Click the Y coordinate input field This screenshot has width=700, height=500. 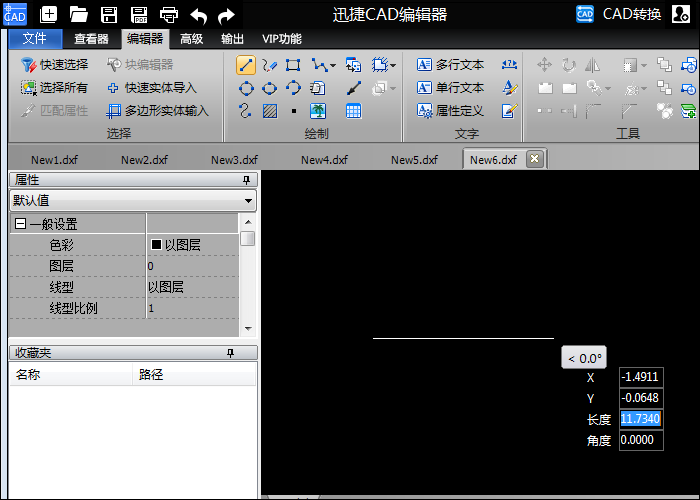(641, 398)
